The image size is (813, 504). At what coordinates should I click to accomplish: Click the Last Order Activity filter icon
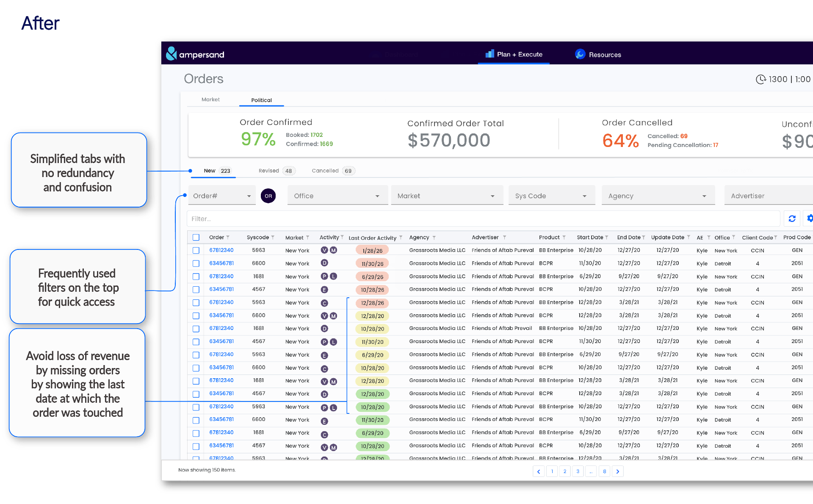point(401,238)
